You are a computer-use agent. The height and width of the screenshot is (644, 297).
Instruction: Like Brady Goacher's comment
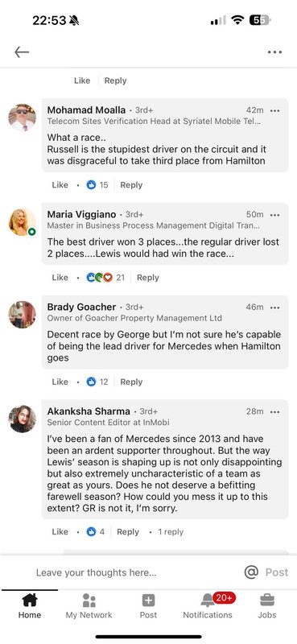click(x=60, y=382)
